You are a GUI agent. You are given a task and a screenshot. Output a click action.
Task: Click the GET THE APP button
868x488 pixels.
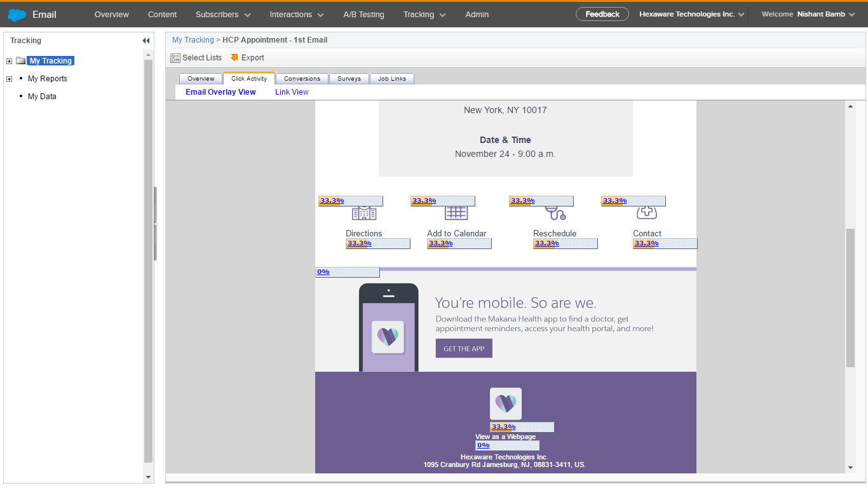464,349
